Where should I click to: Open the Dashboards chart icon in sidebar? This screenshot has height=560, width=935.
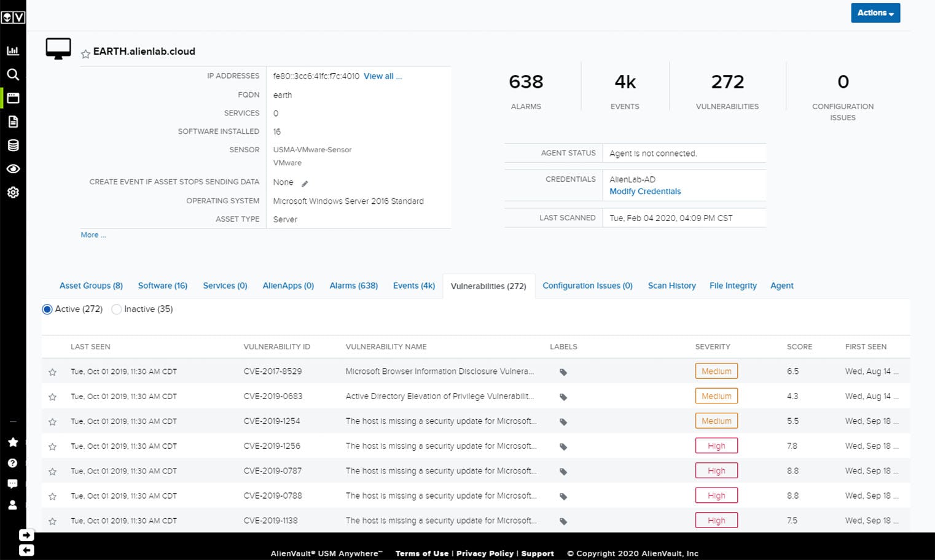(13, 51)
